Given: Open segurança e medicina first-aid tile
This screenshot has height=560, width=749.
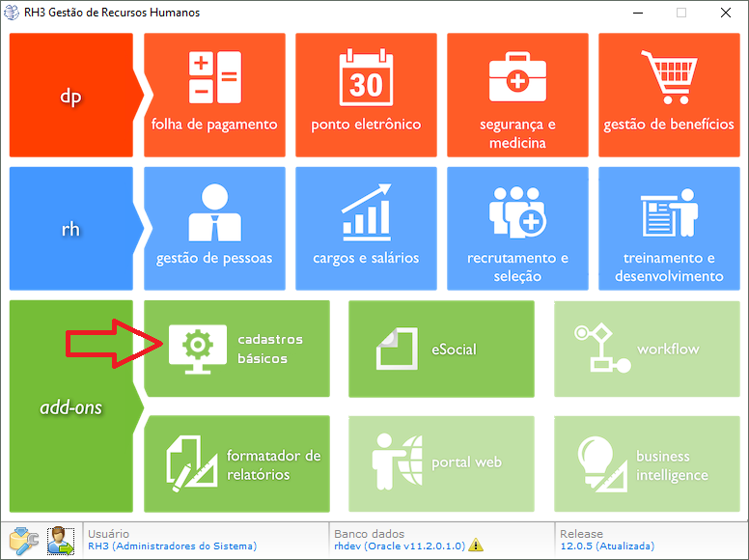Looking at the screenshot, I should pos(517,95).
